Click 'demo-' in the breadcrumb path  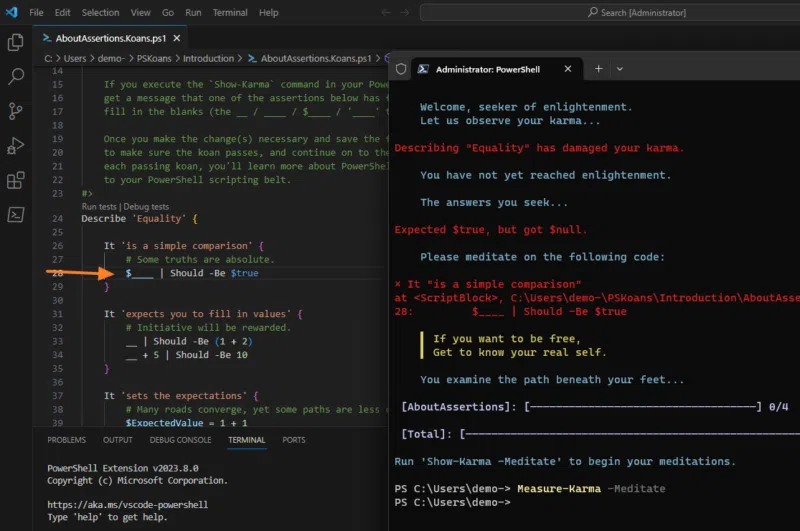111,58
